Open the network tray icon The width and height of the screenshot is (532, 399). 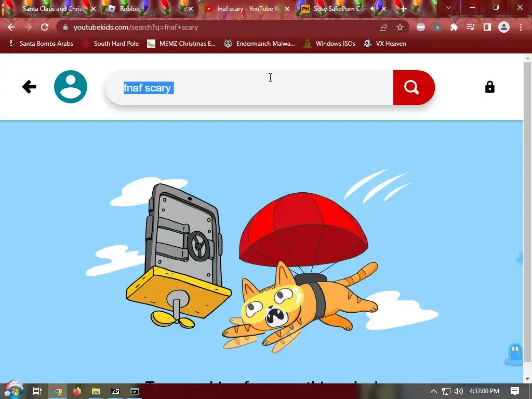[x=446, y=391]
